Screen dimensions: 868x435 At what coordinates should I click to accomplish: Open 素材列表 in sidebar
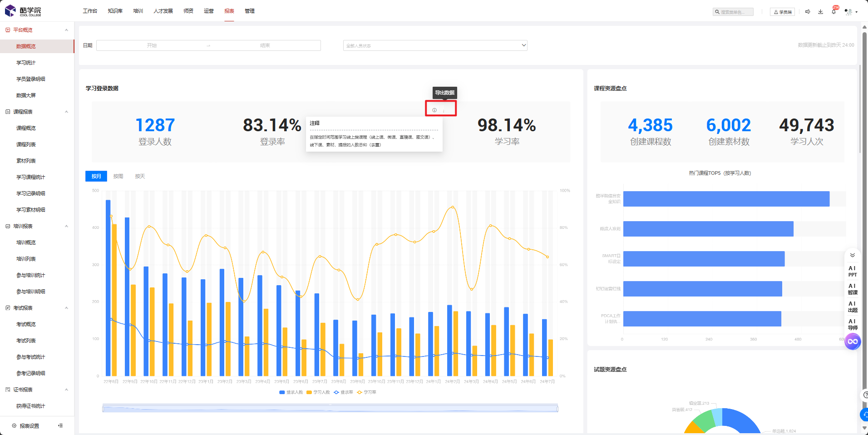pos(26,161)
